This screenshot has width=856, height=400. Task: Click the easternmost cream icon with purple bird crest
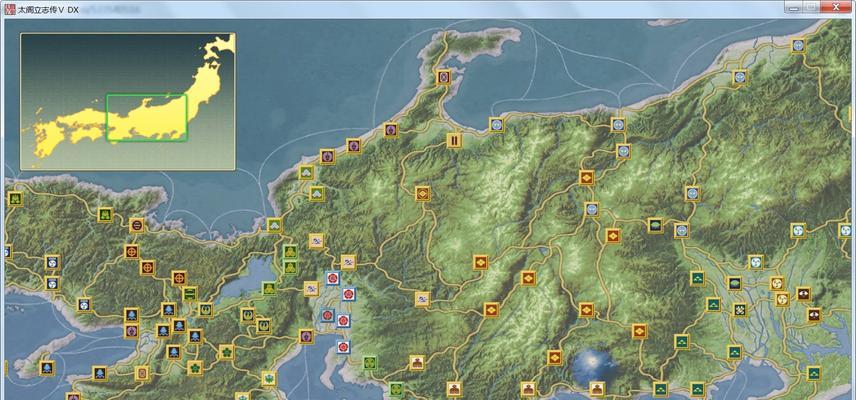[x=422, y=299]
